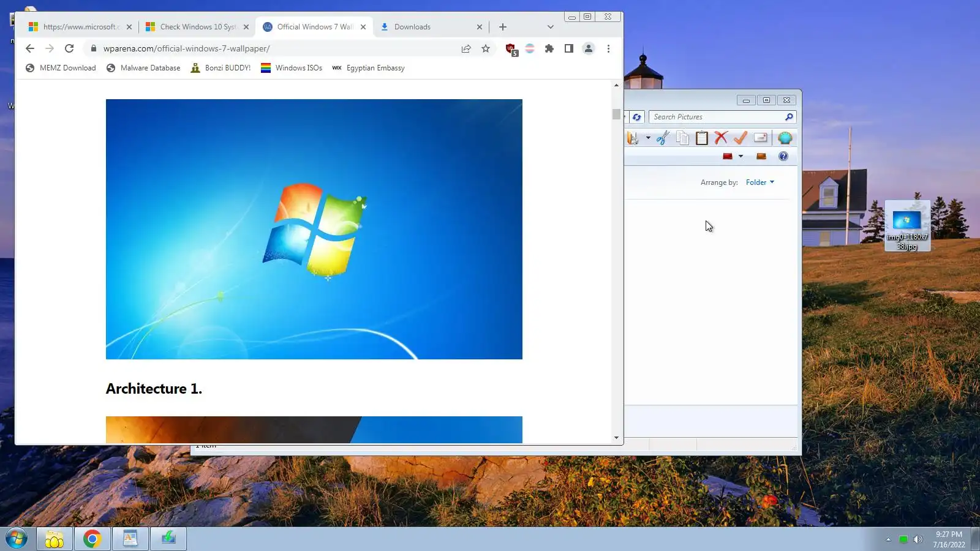Open the Egyptian Embassy bookmark
The image size is (980, 551).
tap(368, 68)
